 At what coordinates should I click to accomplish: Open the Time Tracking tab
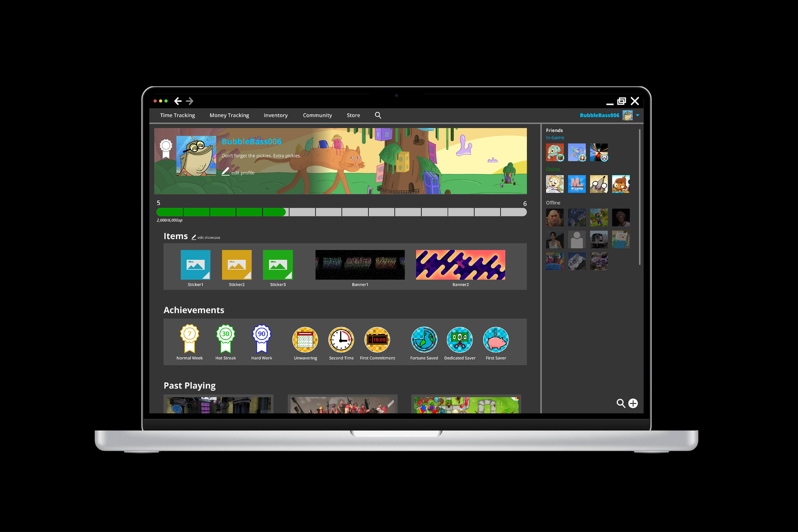pos(177,115)
